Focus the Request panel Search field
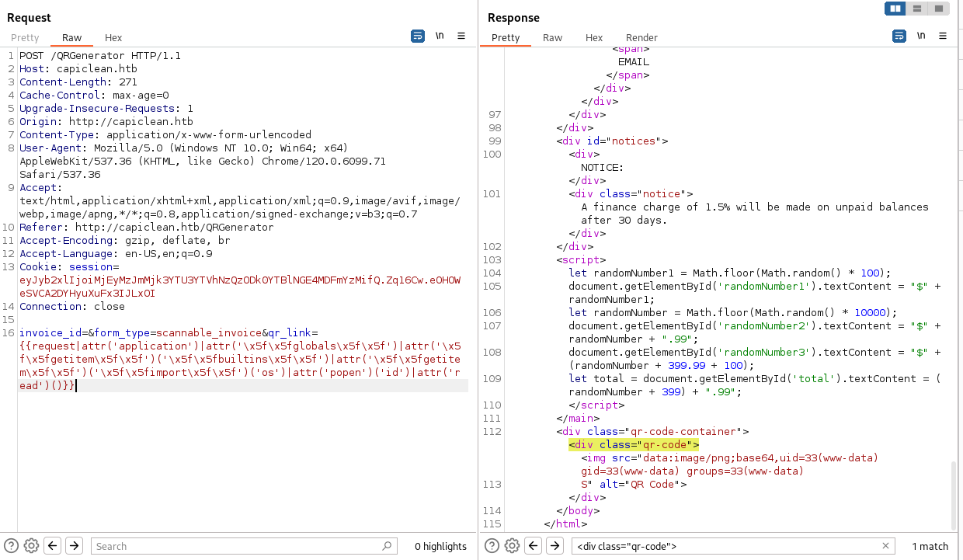The image size is (963, 560). point(244,546)
